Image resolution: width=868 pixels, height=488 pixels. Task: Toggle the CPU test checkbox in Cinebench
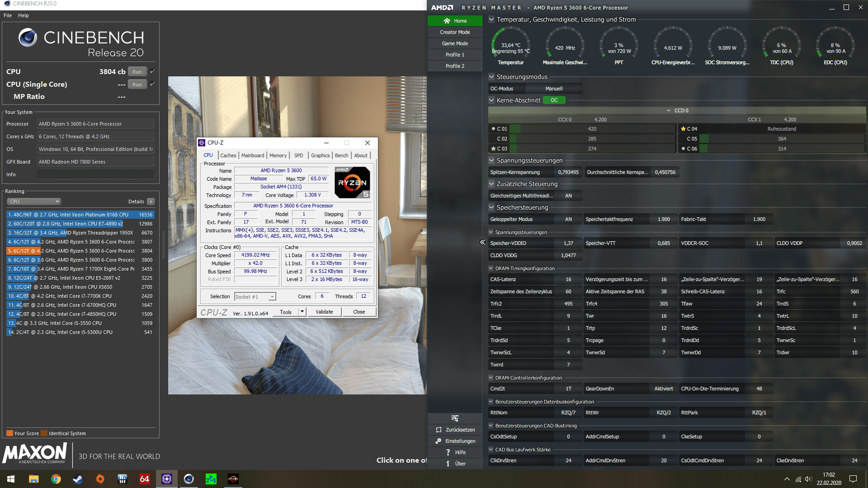152,71
